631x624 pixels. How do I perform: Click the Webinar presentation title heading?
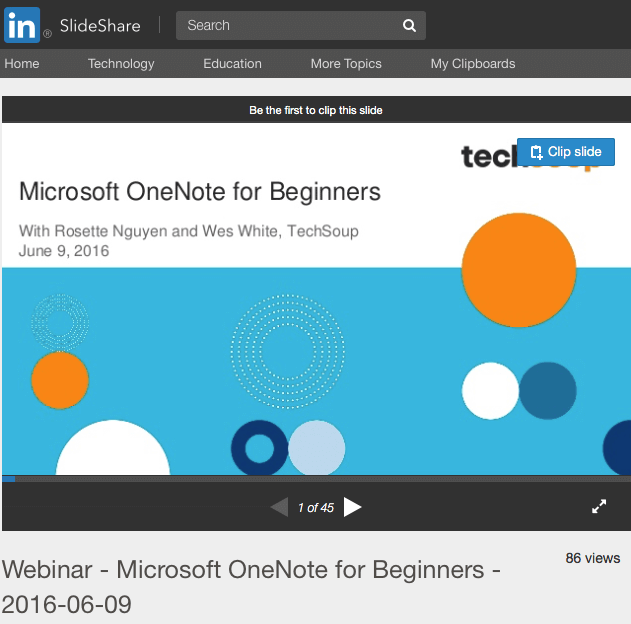point(251,587)
